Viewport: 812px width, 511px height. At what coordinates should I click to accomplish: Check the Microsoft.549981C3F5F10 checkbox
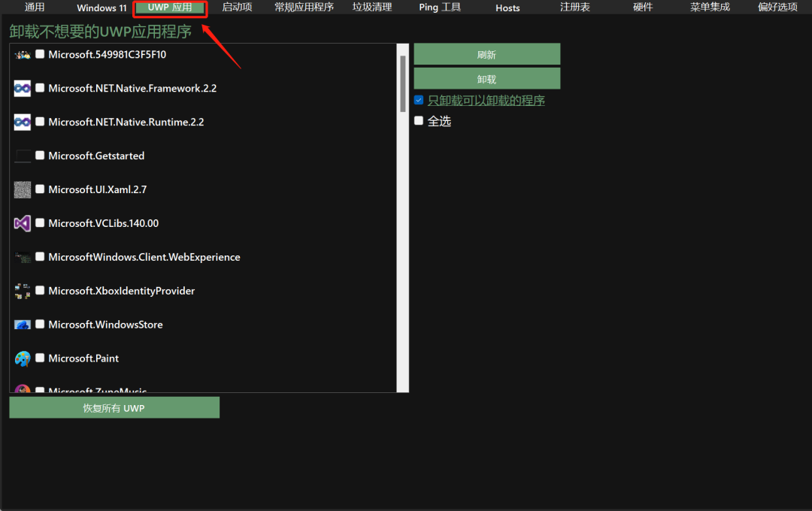(40, 54)
